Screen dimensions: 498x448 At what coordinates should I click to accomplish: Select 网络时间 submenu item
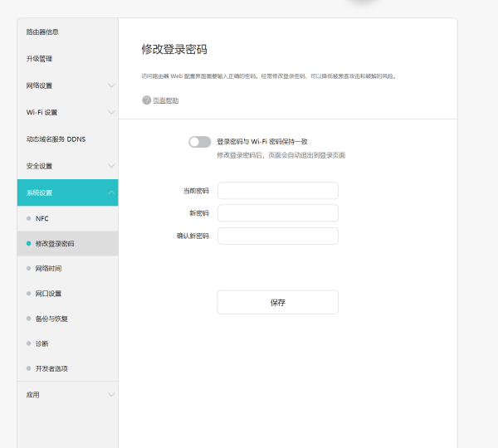pos(48,269)
